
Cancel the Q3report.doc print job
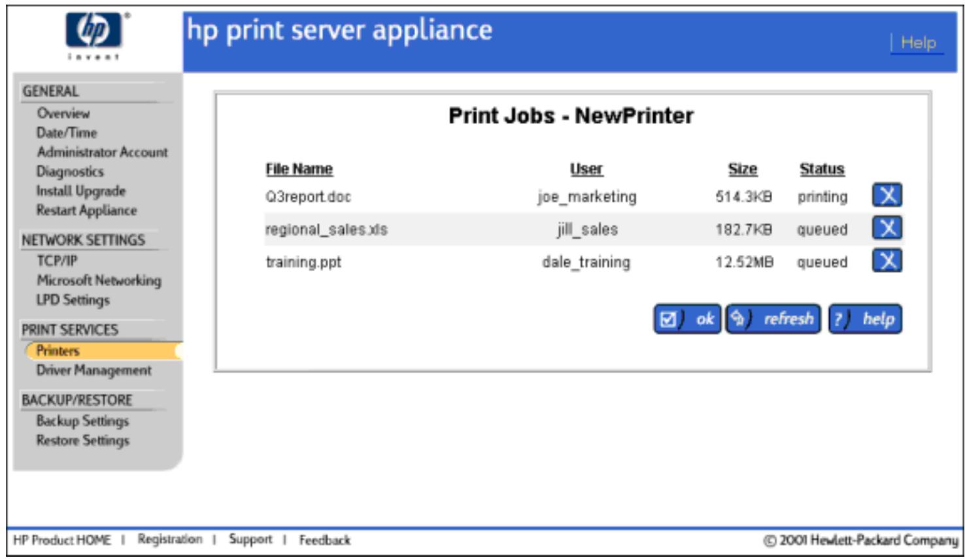pos(887,195)
